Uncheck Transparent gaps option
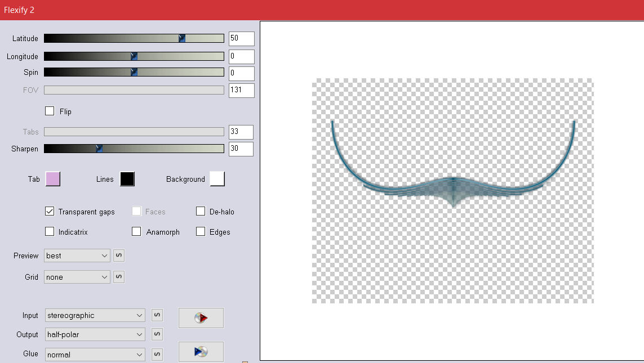 tap(50, 212)
